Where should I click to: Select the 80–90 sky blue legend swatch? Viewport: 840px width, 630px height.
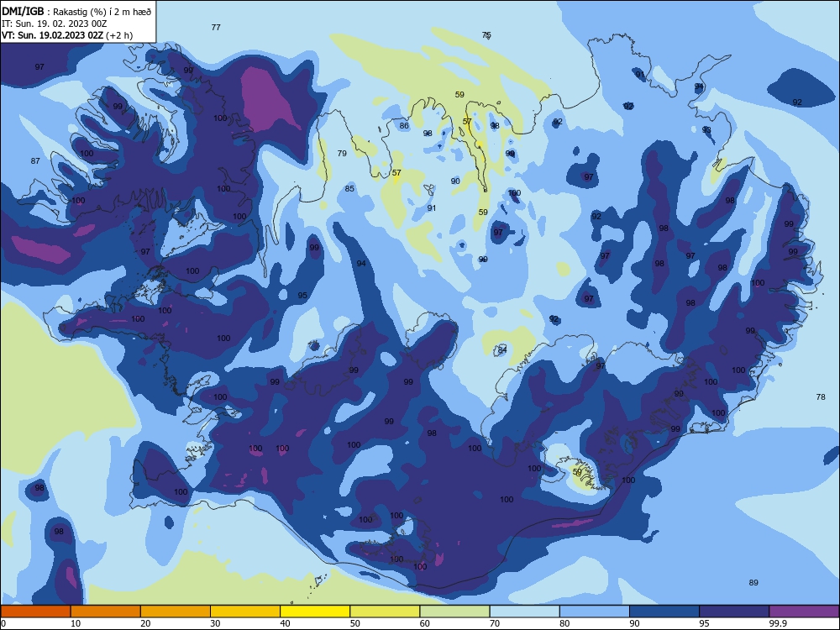coord(595,612)
